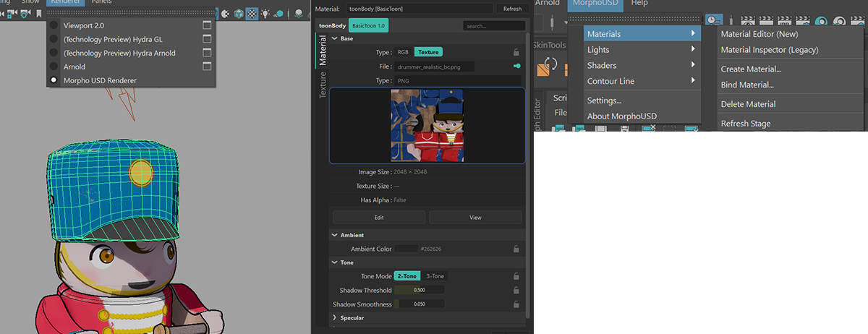This screenshot has width=868, height=334.
Task: Open the option box for Hydra Arnold
Action: tap(207, 53)
